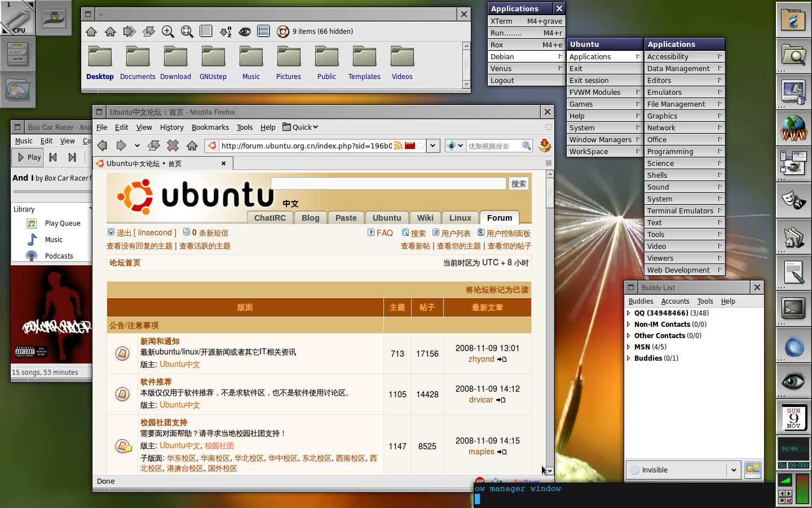Open search engine selector dropdown in Firefox
Screen dimensions: 812x508
click(x=456, y=146)
